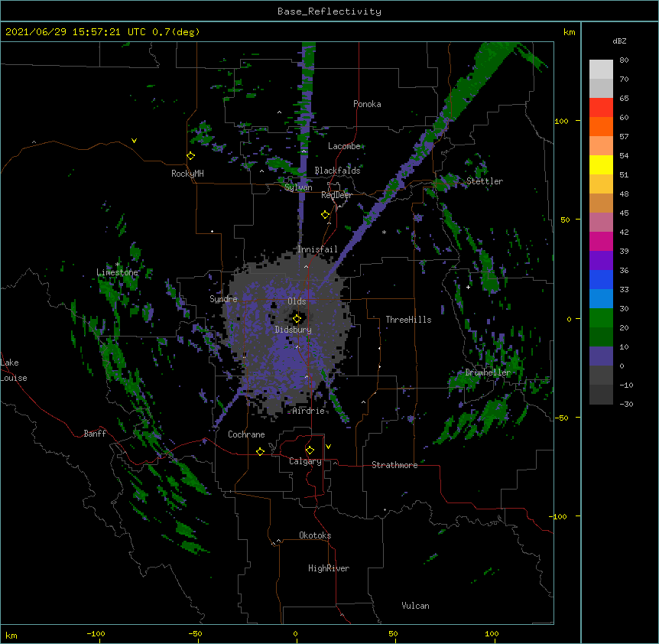Click the -100 tick on the right axis

click(x=559, y=516)
